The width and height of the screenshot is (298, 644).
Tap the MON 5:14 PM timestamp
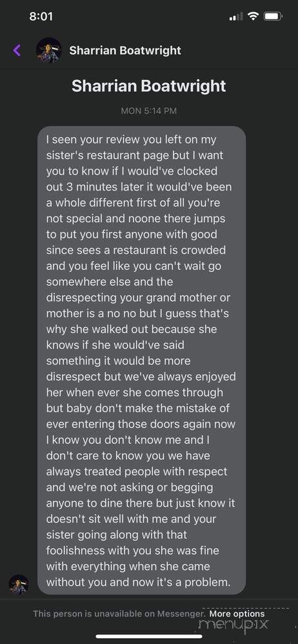click(x=148, y=111)
